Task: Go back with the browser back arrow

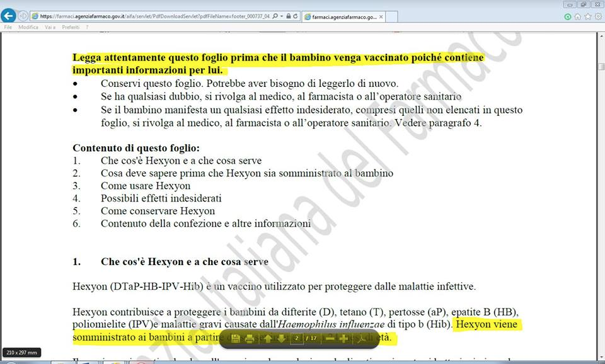Action: 8,16
